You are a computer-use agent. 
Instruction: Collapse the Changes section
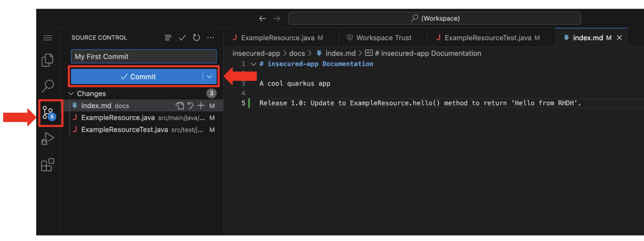coord(71,94)
